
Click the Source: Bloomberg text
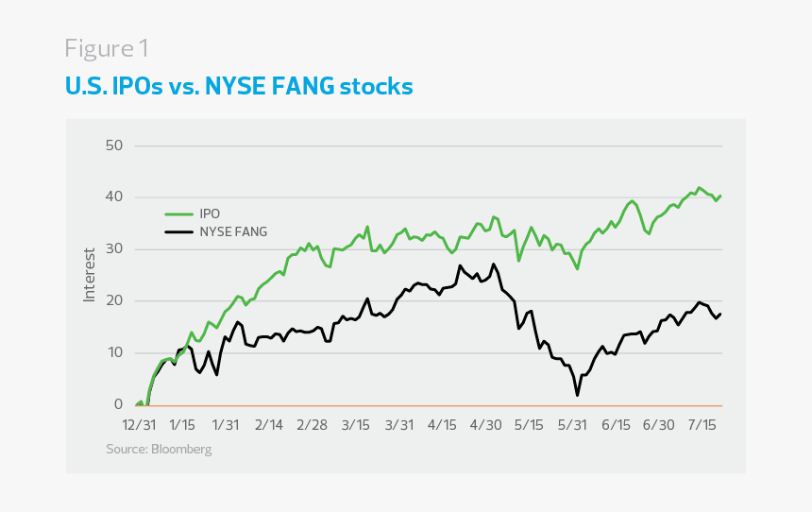pyautogui.click(x=159, y=450)
